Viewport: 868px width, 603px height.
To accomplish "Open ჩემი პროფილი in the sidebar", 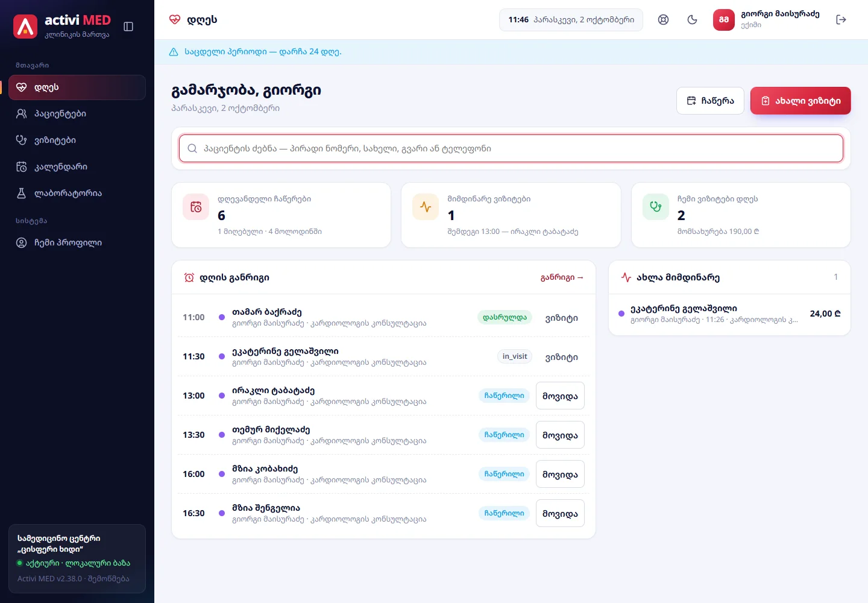I will (x=77, y=243).
